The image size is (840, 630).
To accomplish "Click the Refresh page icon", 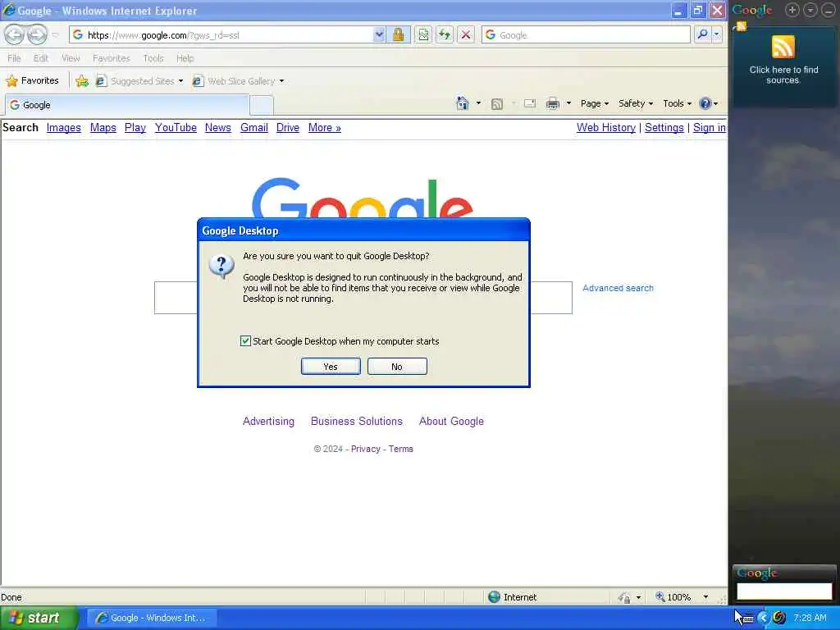I will [445, 34].
